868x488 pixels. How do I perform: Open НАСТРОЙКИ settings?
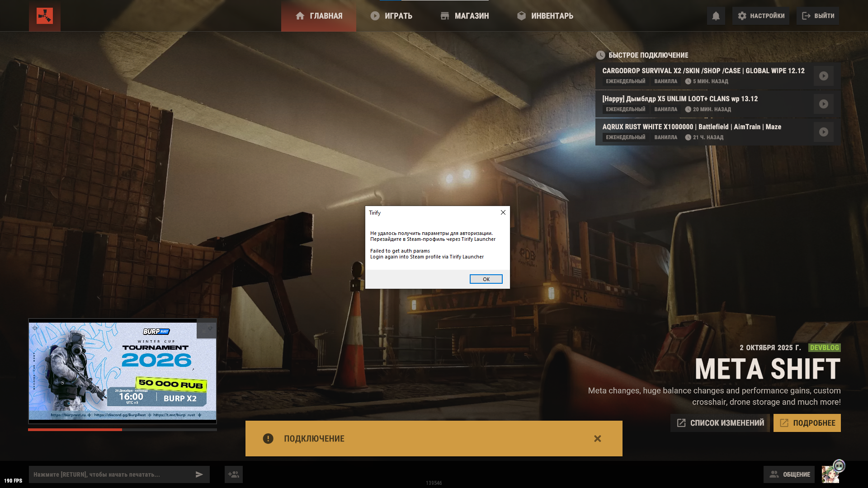coord(761,16)
